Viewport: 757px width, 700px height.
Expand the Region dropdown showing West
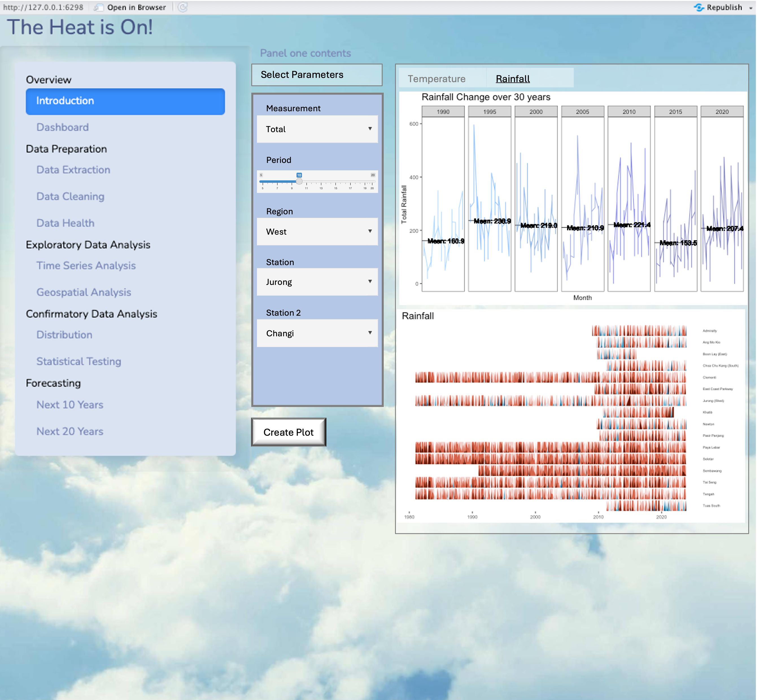317,232
